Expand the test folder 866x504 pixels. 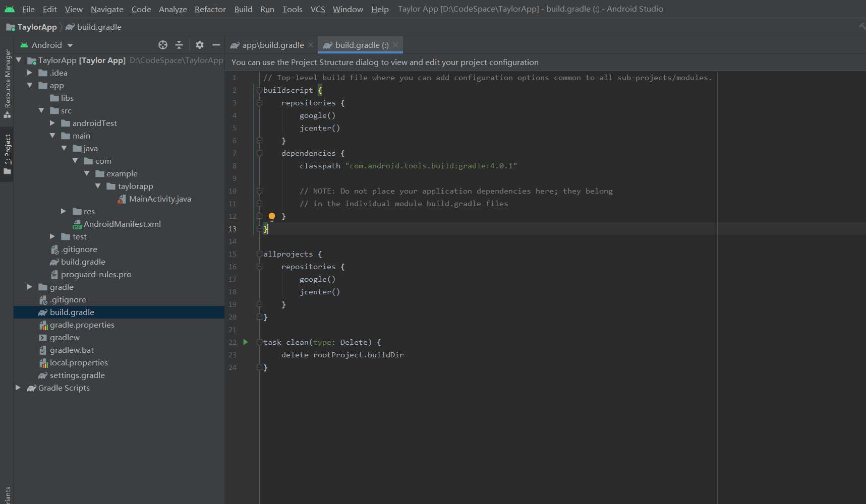(x=52, y=236)
